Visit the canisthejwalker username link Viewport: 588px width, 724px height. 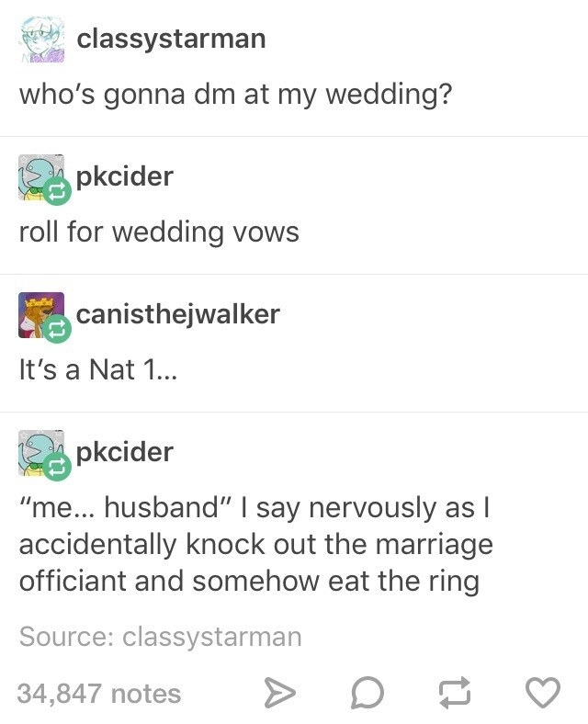[x=178, y=315]
